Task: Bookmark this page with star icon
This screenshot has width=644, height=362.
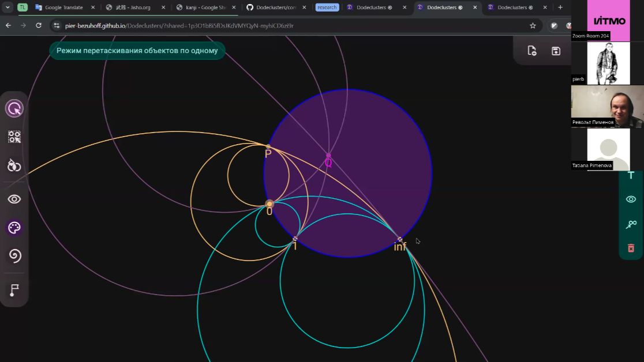Action: [x=533, y=25]
